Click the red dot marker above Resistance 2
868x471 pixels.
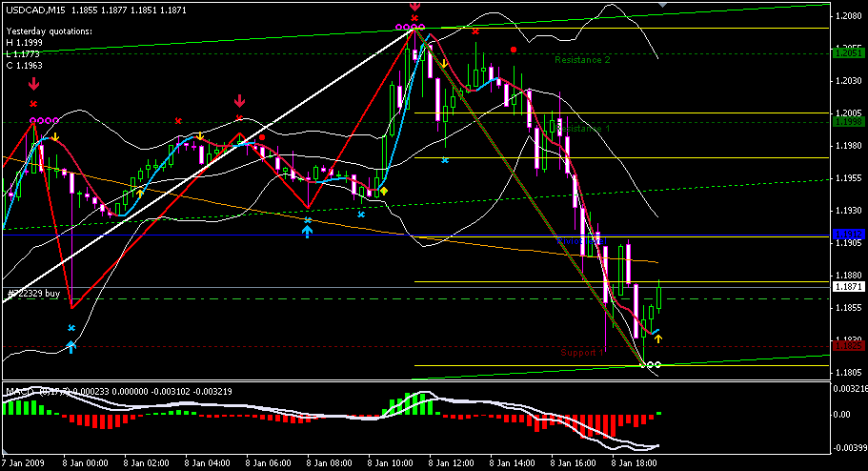tap(514, 49)
